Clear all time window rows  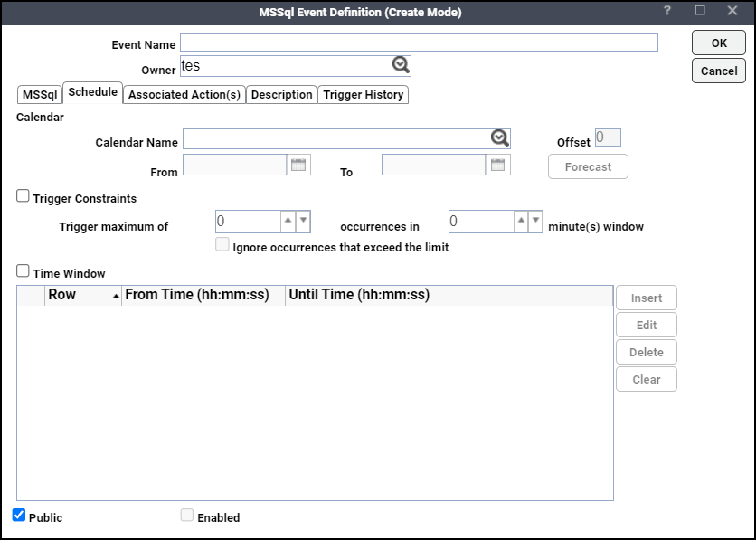click(x=647, y=379)
